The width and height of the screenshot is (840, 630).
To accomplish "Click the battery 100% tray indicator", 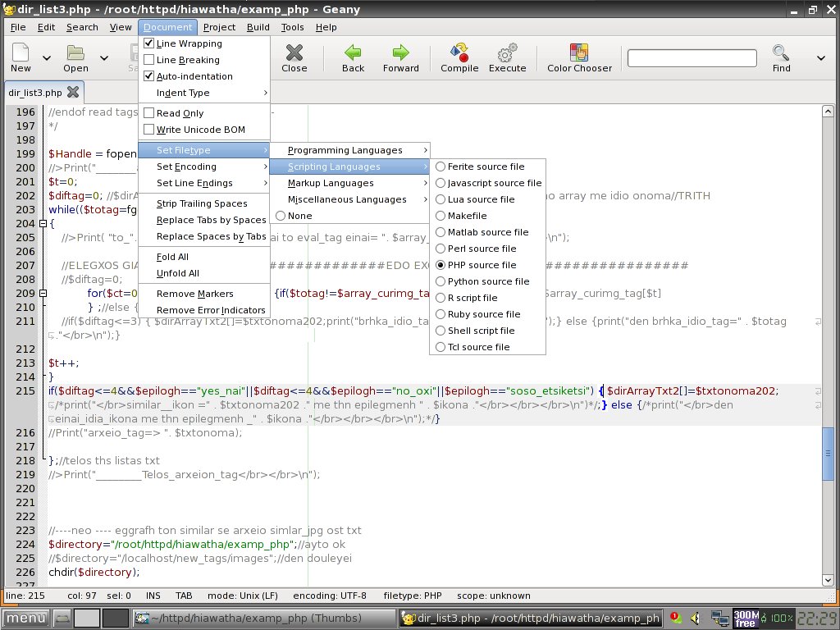I will [x=777, y=619].
